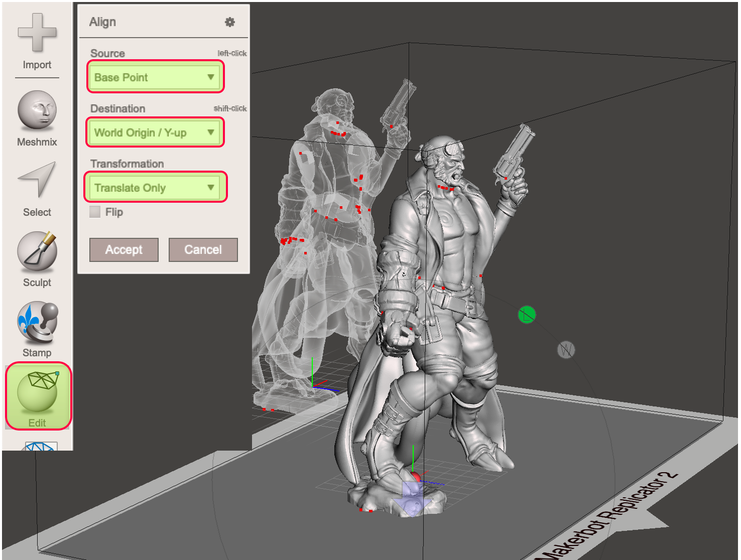Click the gray W widget handle
Viewport: 741px width, 560px height.
click(566, 350)
